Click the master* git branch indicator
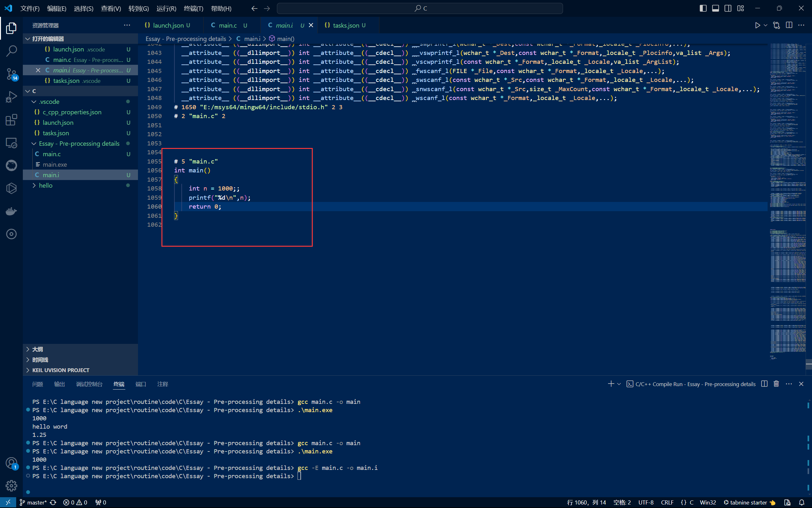The image size is (812, 508). coord(33,503)
